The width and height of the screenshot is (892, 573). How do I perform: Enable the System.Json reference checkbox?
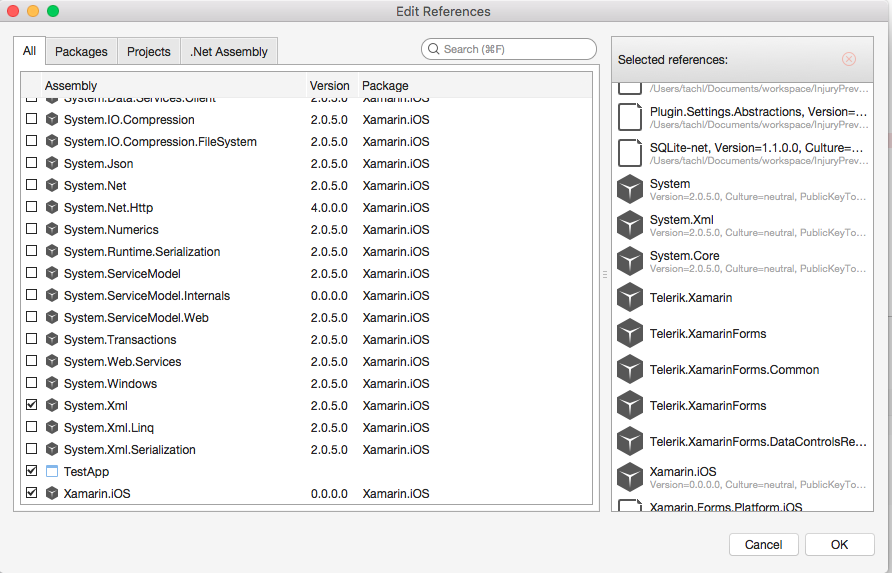coord(31,163)
